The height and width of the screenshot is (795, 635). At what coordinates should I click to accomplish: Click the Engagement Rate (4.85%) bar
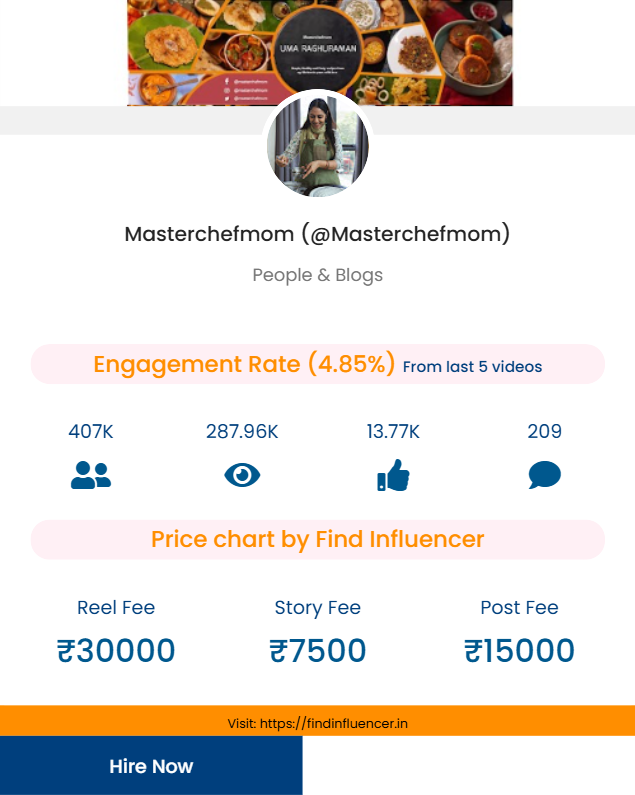point(245,364)
